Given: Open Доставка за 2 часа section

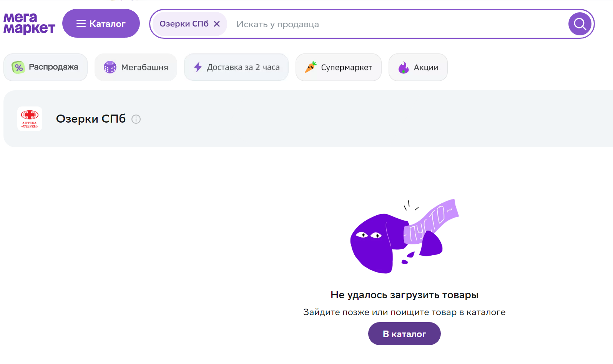Looking at the screenshot, I should 236,67.
